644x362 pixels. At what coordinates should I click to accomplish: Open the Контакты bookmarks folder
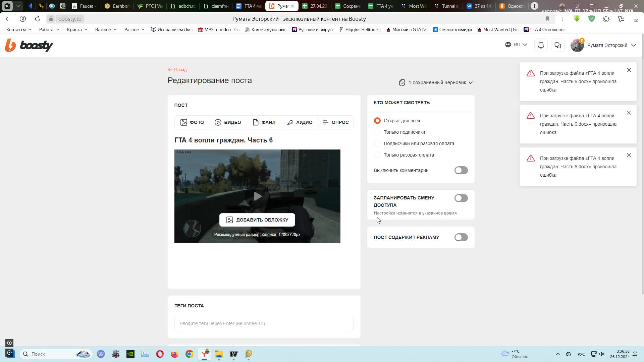click(19, 29)
